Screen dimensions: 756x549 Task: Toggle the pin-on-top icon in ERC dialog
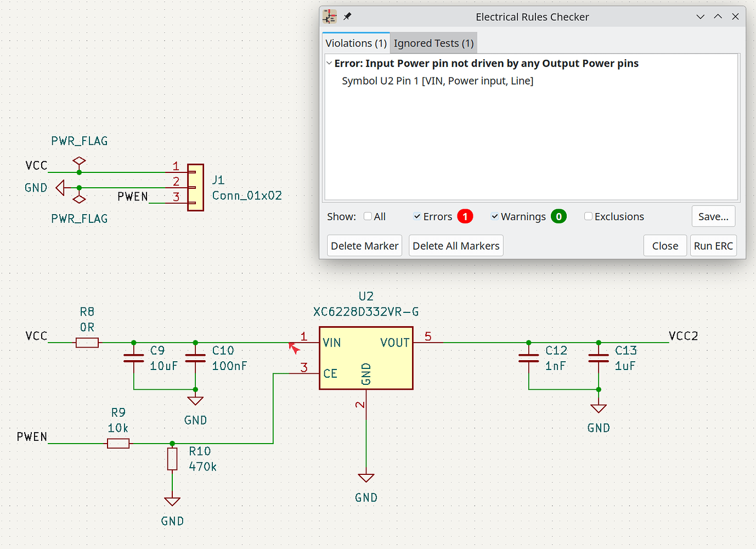(347, 16)
